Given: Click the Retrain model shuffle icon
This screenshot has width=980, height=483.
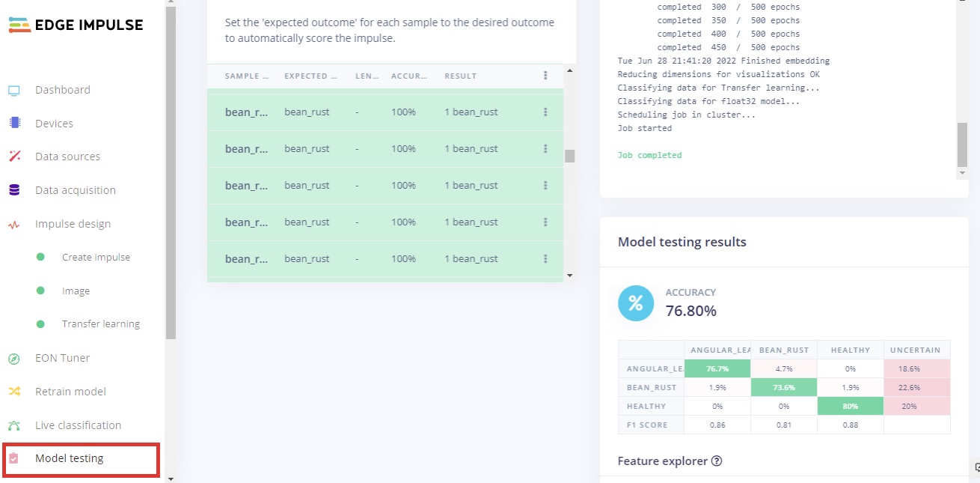Looking at the screenshot, I should (x=14, y=392).
